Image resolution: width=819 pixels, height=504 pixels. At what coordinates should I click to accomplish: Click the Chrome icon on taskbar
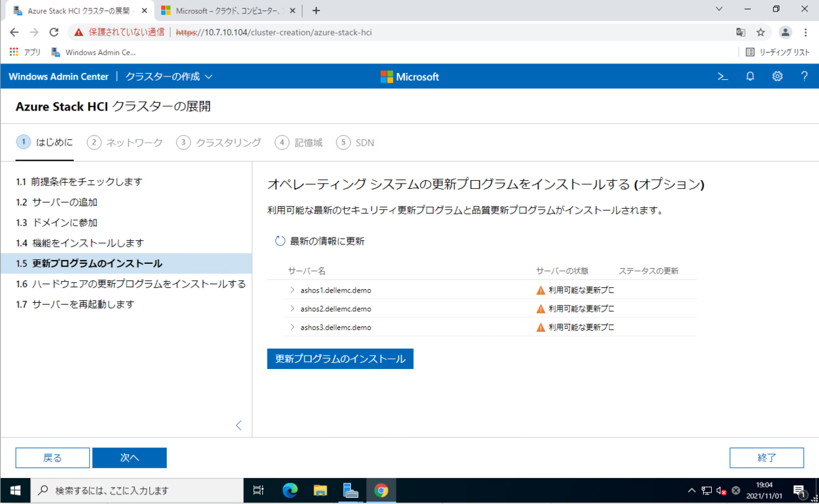coord(381,490)
